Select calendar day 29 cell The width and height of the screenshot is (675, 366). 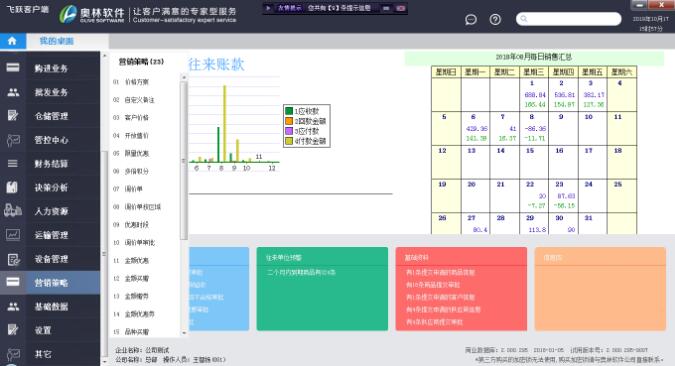click(x=534, y=224)
